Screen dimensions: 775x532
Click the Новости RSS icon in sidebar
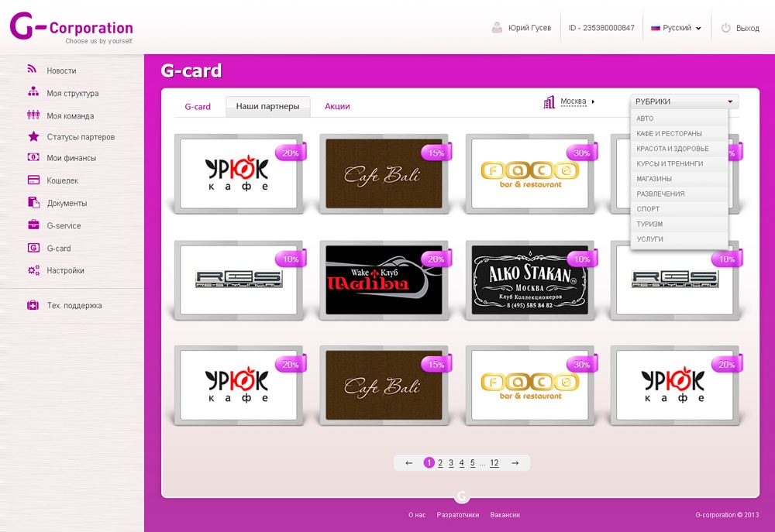point(32,69)
